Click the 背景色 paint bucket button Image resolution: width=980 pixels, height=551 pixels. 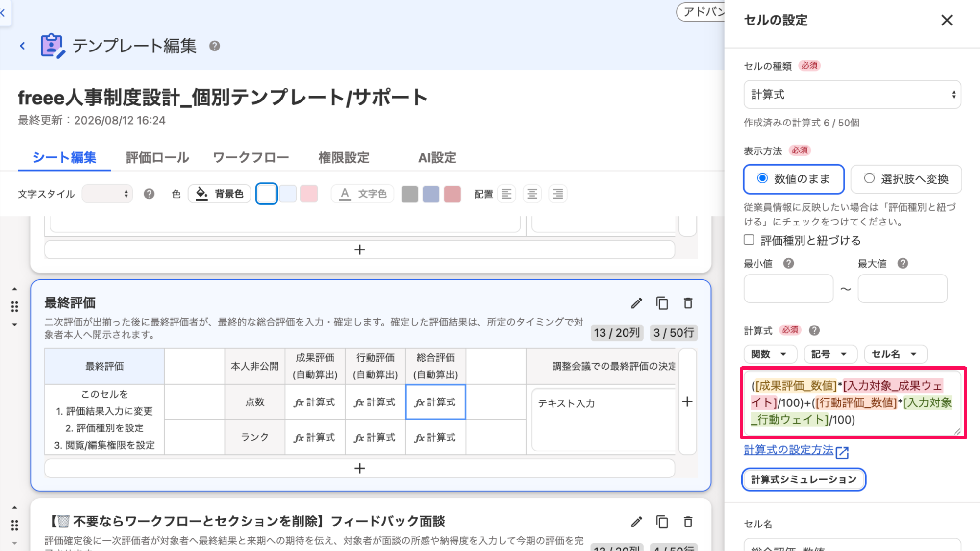219,194
